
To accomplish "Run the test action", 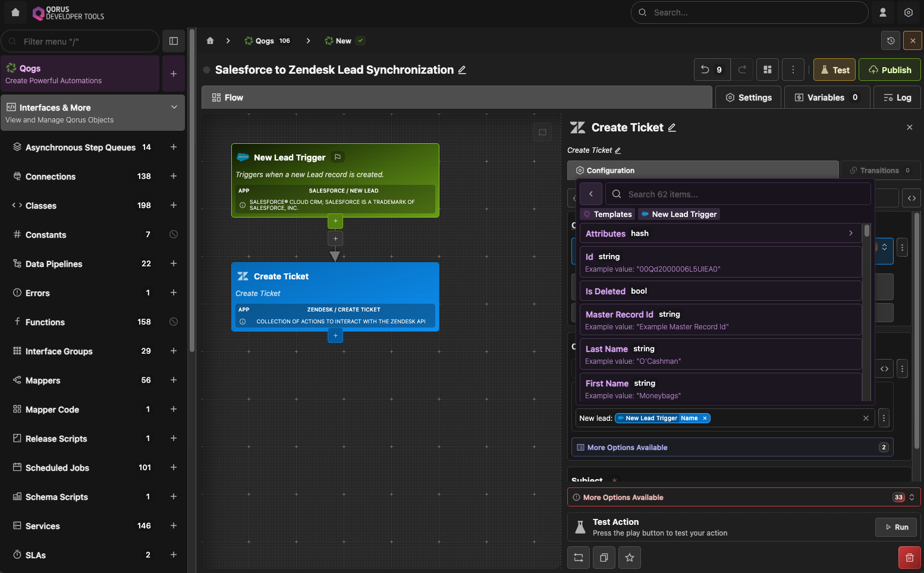I will point(896,527).
